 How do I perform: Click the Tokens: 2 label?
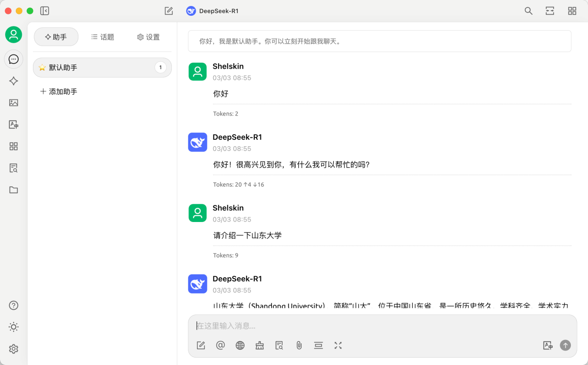(226, 114)
